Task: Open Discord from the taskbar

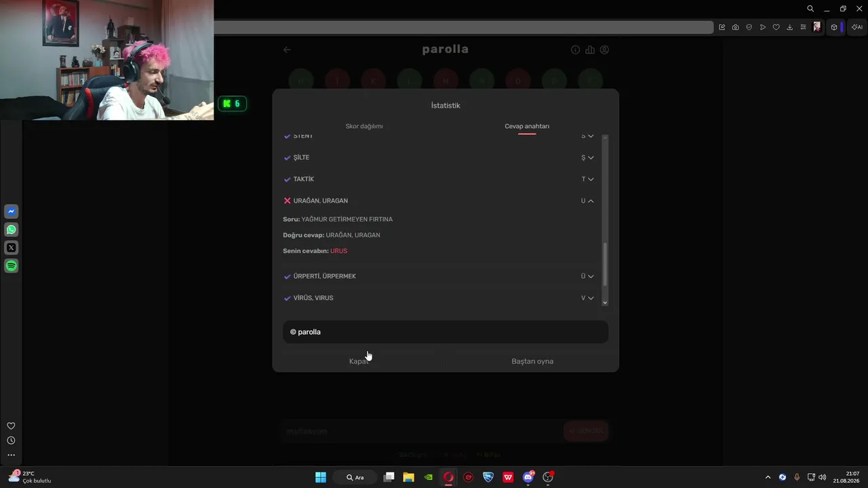Action: (528, 477)
